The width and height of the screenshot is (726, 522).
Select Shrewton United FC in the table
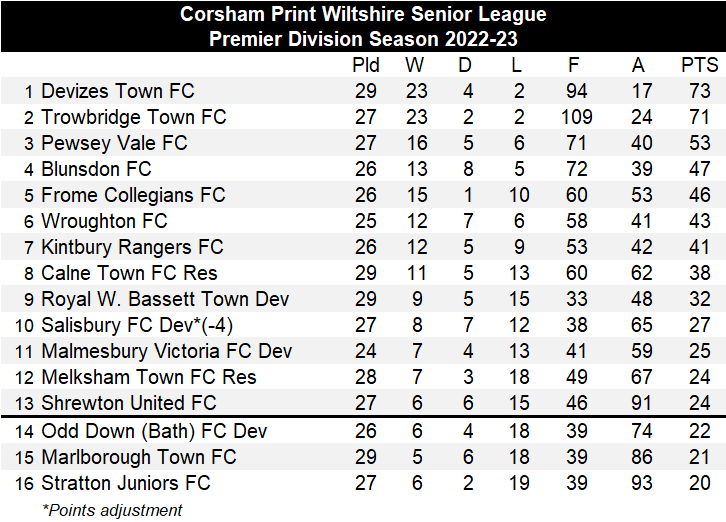pos(128,403)
